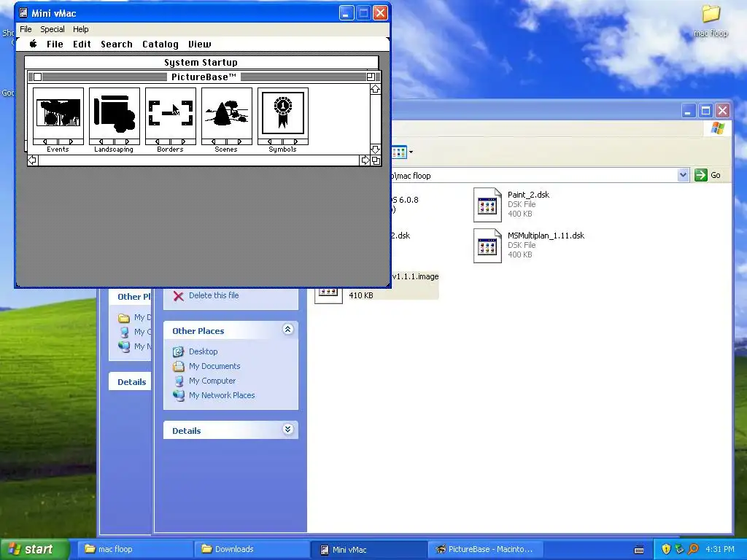Click the Mini vMac title bar icon

click(23, 13)
